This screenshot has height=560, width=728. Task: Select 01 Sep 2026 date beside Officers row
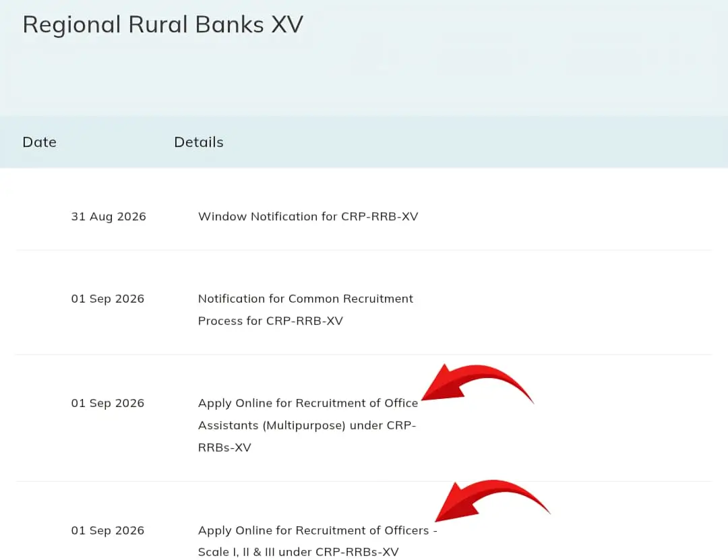point(107,530)
